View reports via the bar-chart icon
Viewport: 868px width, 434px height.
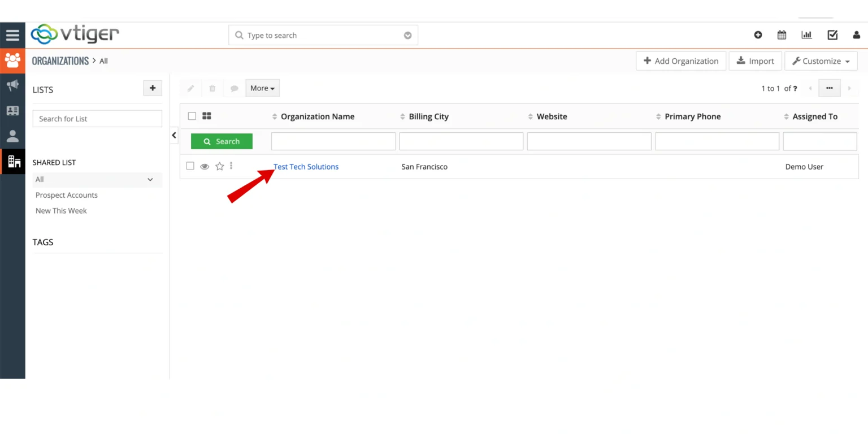[806, 34]
